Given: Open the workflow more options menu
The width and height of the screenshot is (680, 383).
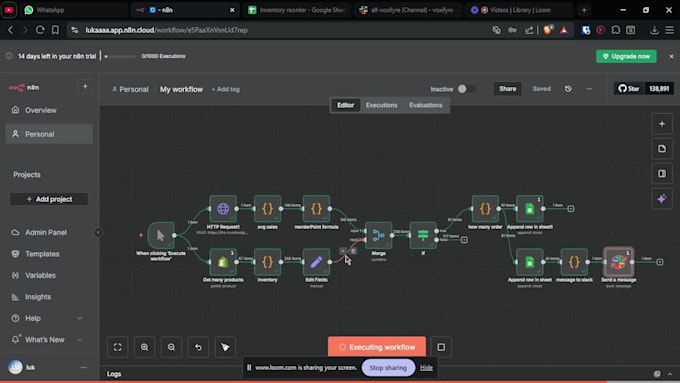Looking at the screenshot, I should coord(589,89).
